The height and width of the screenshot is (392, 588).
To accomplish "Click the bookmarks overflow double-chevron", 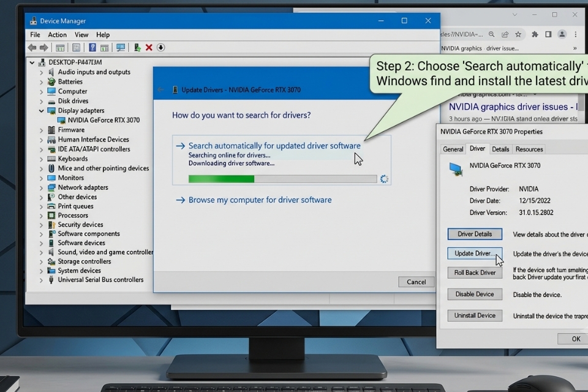I will 575,48.
